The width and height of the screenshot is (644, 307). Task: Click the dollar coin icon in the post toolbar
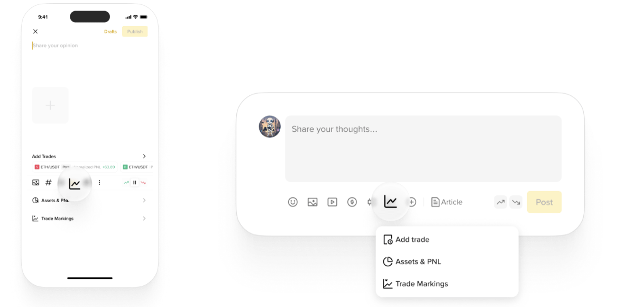pos(352,202)
